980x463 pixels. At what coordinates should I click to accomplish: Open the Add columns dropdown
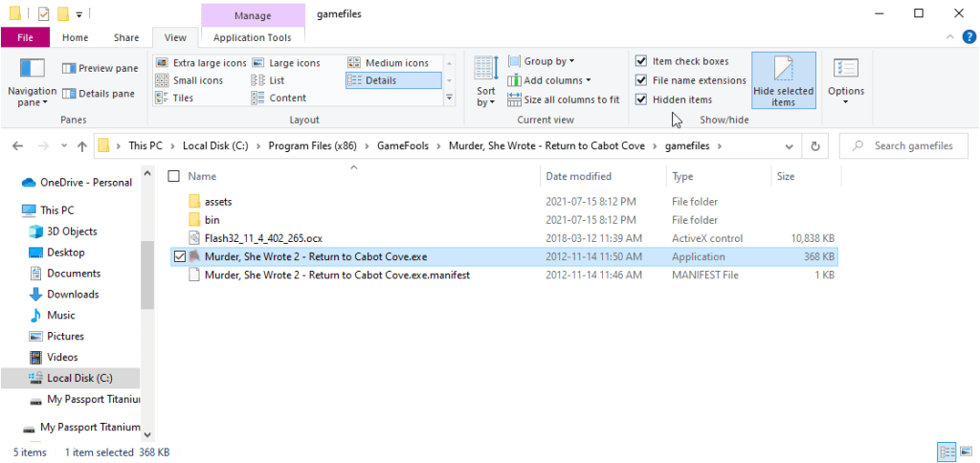point(550,80)
